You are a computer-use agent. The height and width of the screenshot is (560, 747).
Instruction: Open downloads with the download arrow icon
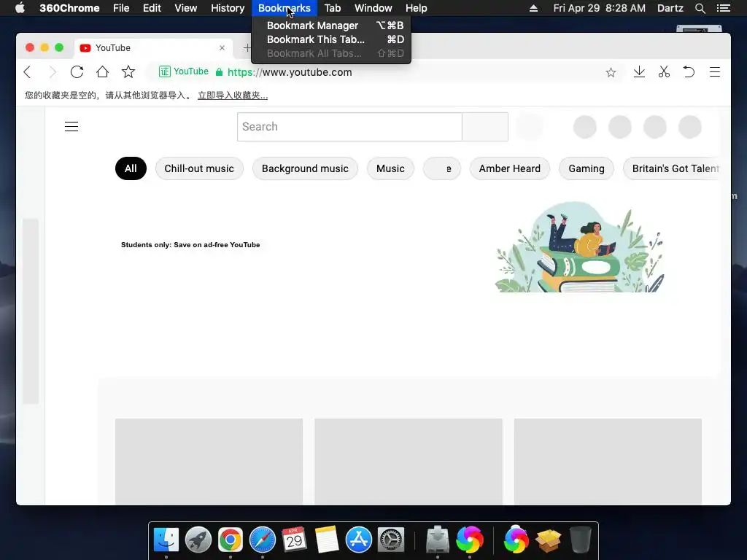[639, 72]
